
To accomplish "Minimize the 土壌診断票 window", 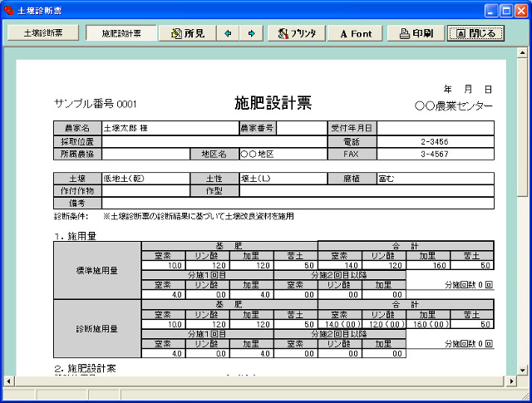I will point(491,9).
